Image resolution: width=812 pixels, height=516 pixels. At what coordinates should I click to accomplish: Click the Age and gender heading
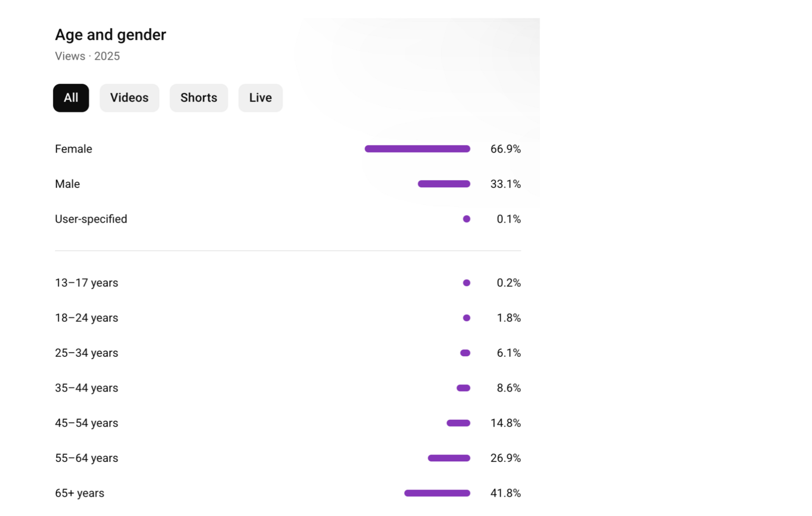(111, 35)
